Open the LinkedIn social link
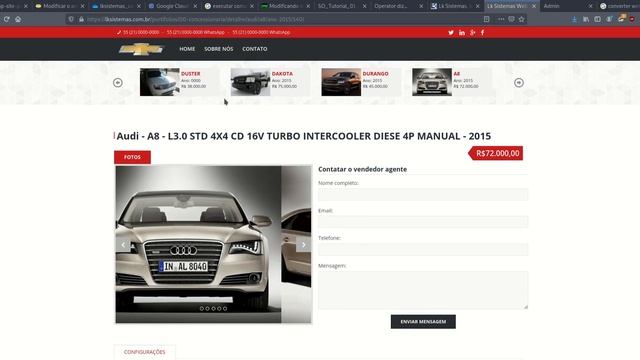640x360 pixels. pyautogui.click(x=462, y=33)
